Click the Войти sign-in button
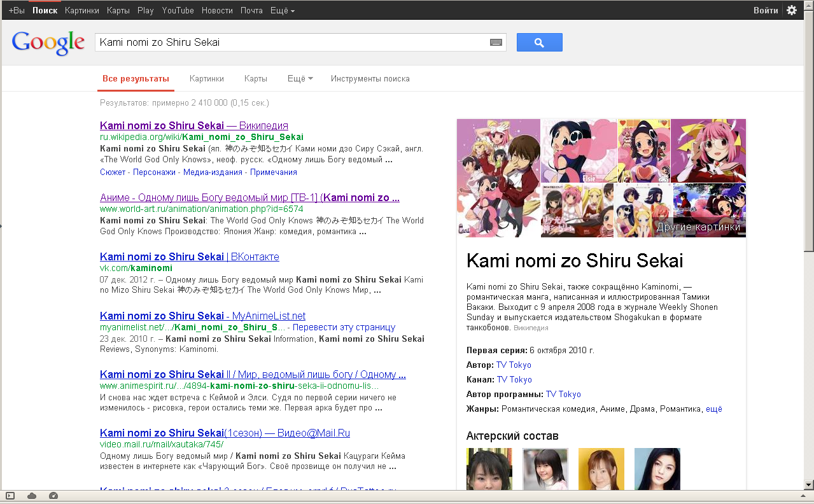The width and height of the screenshot is (814, 504). tap(766, 10)
